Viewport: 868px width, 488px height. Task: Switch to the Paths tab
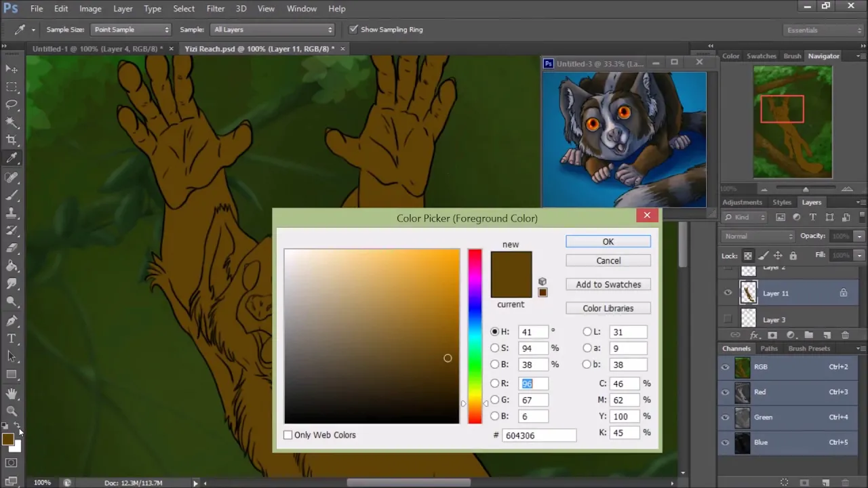pyautogui.click(x=769, y=348)
